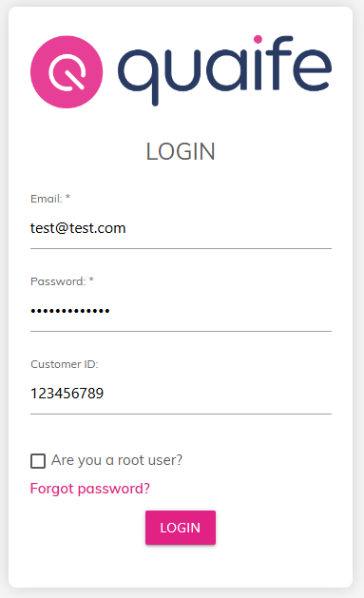The image size is (364, 598).
Task: Click the LOGIN heading text
Action: click(181, 151)
